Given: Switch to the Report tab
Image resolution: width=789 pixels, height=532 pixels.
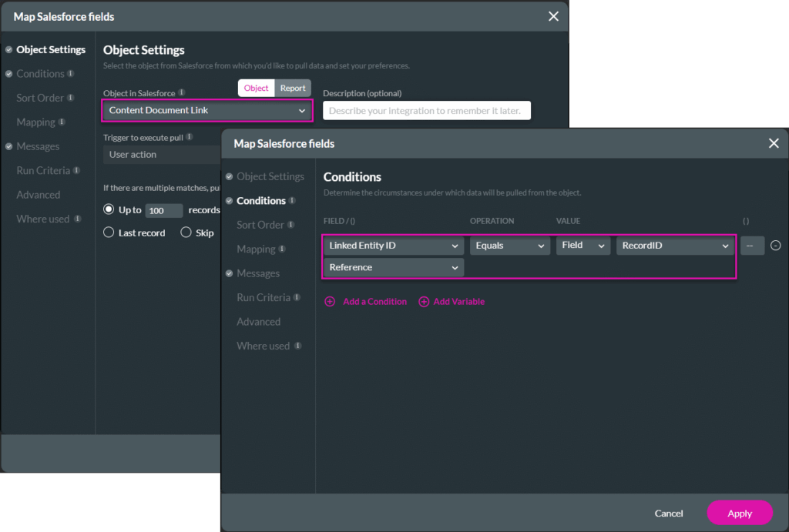Looking at the screenshot, I should pyautogui.click(x=293, y=88).
